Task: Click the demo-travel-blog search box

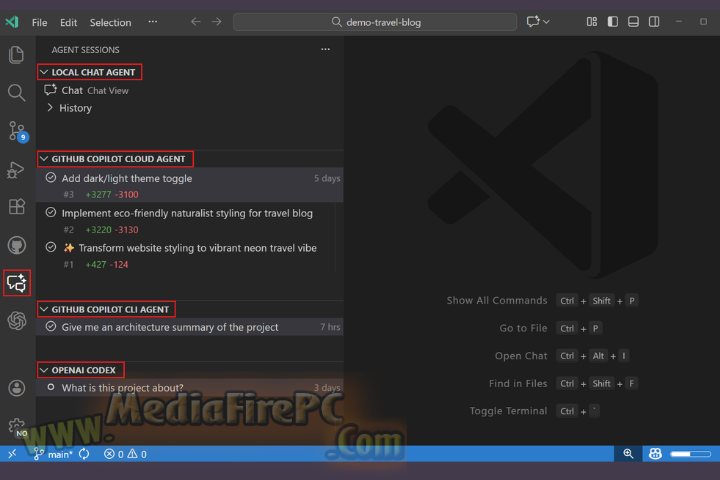Action: click(375, 22)
